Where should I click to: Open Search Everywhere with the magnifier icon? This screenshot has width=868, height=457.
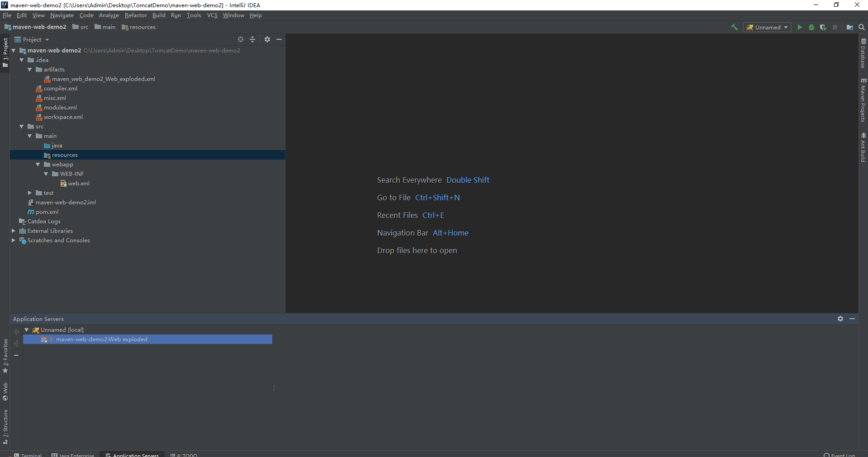(x=862, y=27)
